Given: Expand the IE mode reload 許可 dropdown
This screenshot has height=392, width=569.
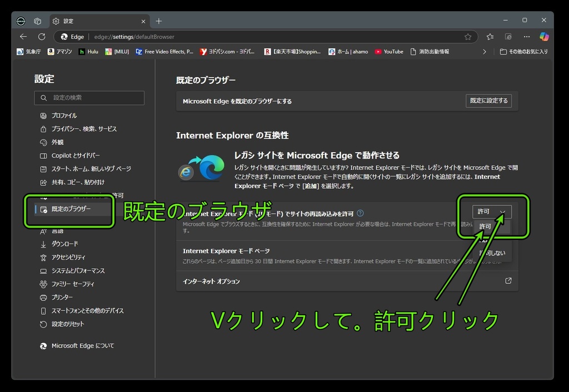Looking at the screenshot, I should click(492, 212).
